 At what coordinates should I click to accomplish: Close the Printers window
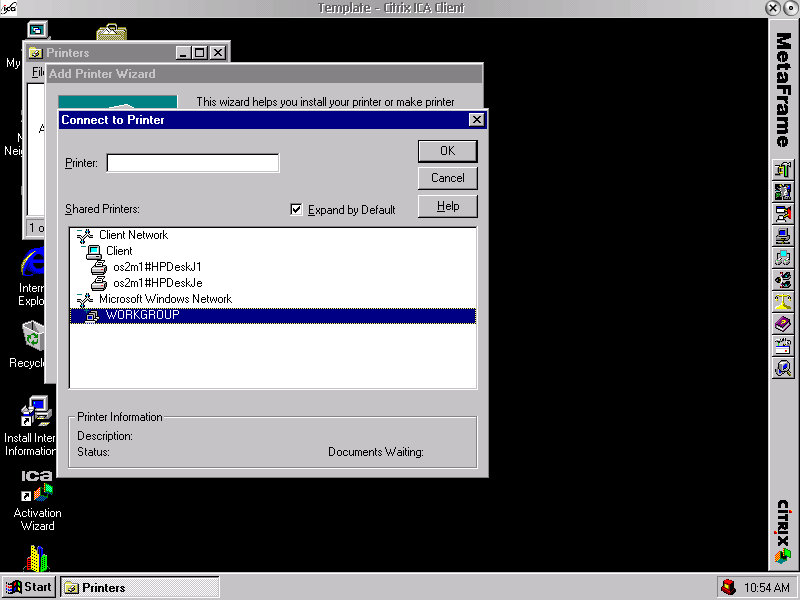pos(218,53)
